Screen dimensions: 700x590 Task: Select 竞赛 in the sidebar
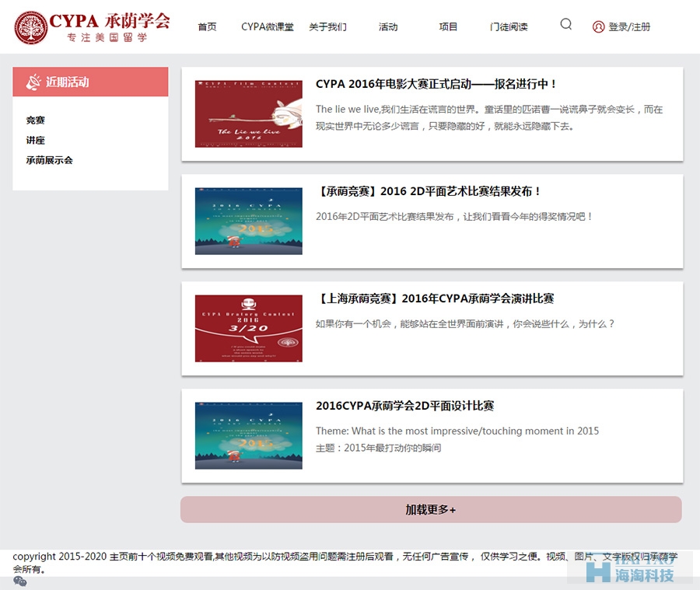point(35,120)
